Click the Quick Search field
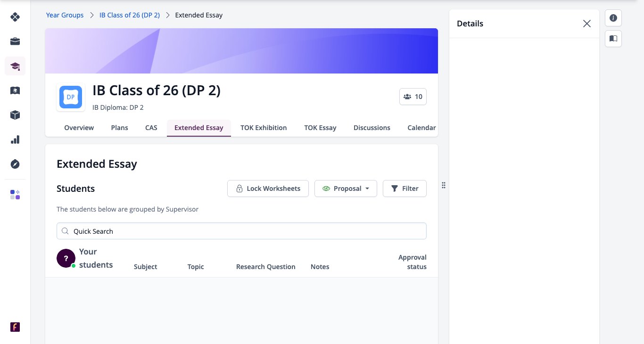Image resolution: width=644 pixels, height=344 pixels. click(241, 231)
